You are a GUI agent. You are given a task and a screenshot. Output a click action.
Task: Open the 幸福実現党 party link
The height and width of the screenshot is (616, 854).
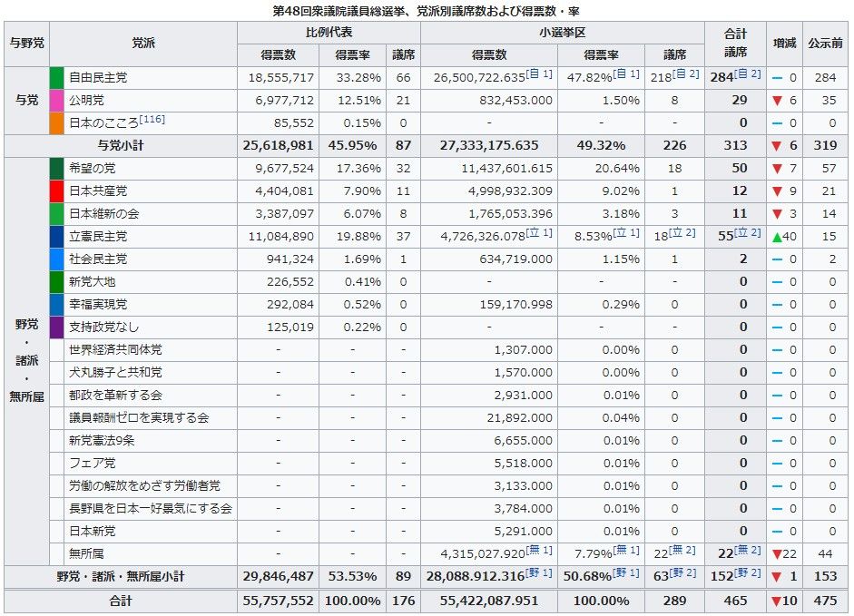(x=98, y=305)
